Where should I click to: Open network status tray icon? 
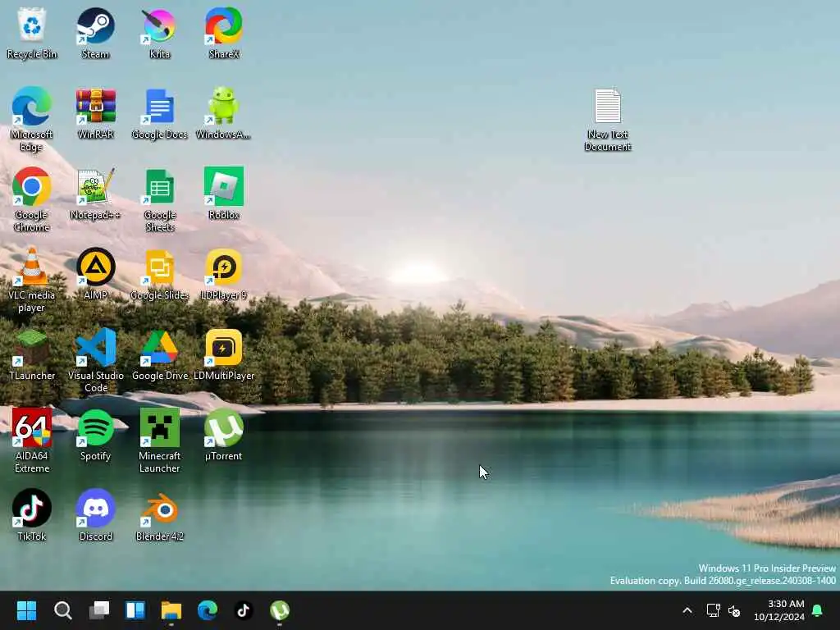pos(713,610)
